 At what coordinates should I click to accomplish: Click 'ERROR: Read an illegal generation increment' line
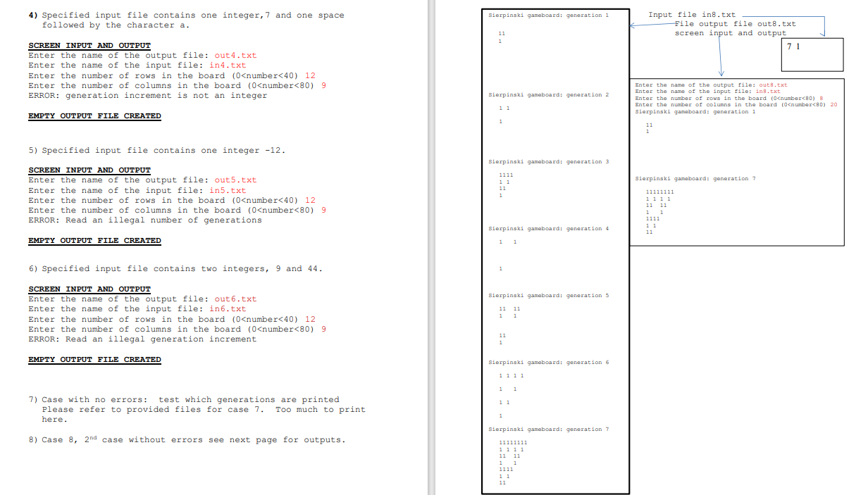click(142, 339)
